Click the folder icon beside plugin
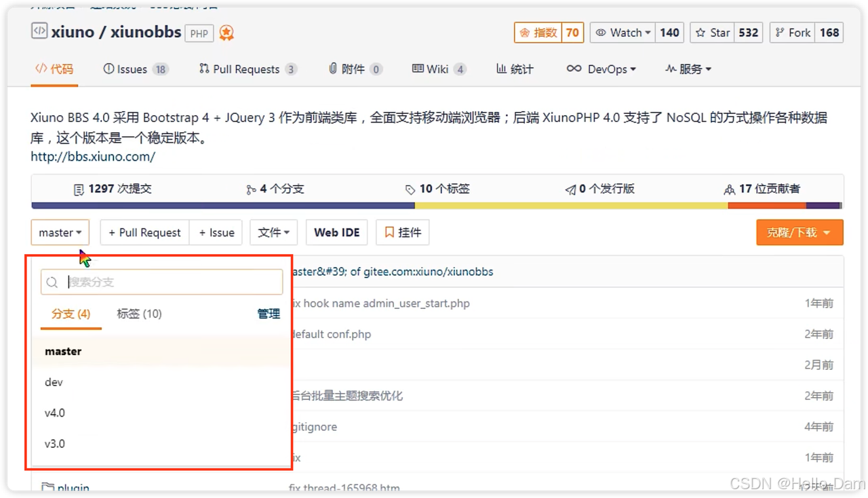This screenshot has width=868, height=498. pyautogui.click(x=47, y=488)
